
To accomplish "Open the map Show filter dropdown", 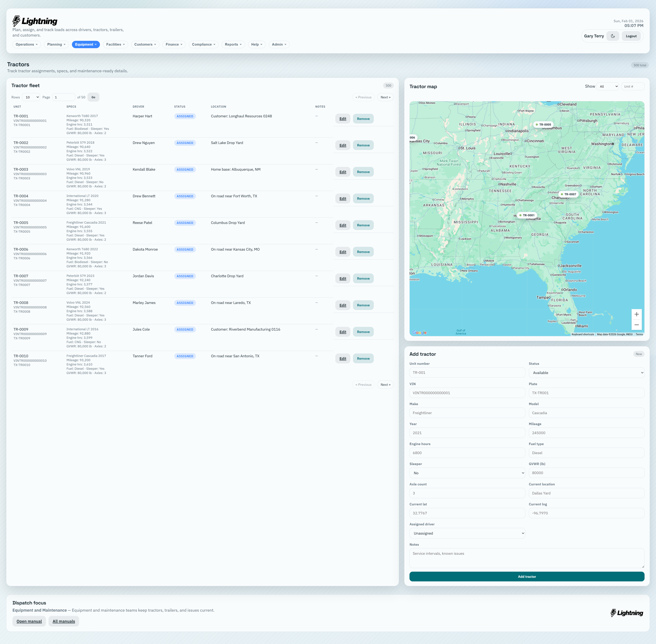I will click(x=608, y=87).
